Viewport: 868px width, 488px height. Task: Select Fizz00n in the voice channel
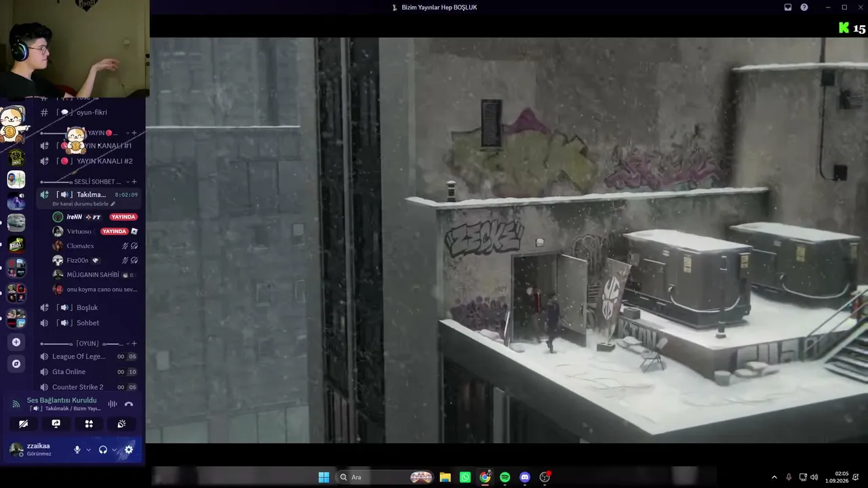pyautogui.click(x=95, y=260)
